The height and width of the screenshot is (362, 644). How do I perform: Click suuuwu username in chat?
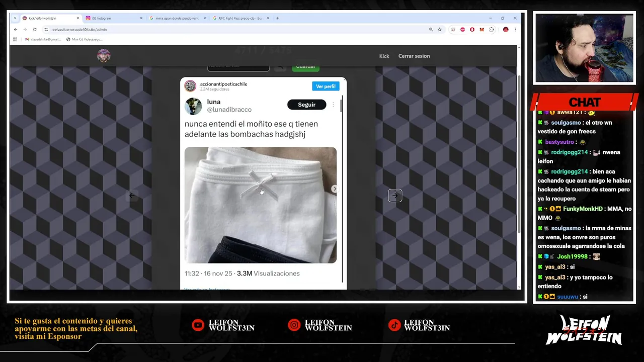click(x=568, y=297)
